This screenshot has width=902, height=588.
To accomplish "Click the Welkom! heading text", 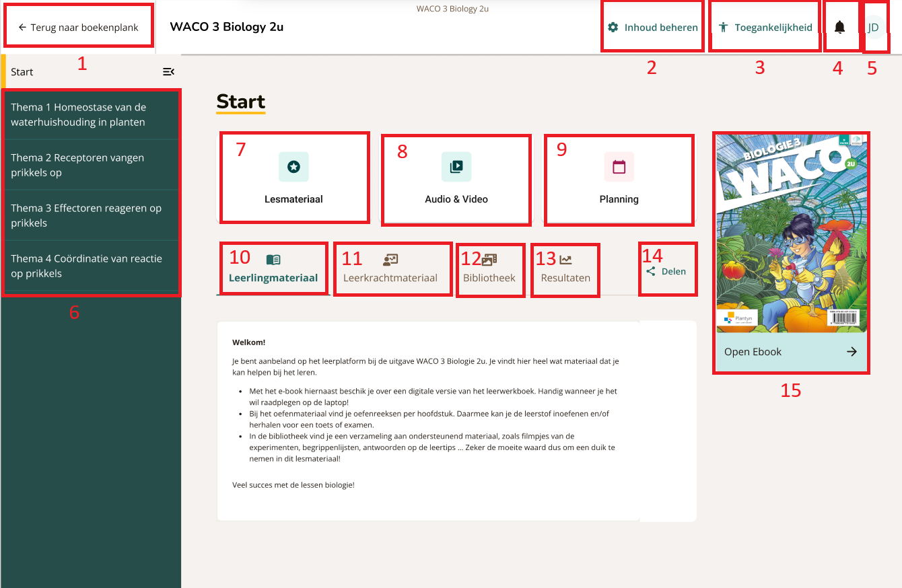I will tap(249, 342).
